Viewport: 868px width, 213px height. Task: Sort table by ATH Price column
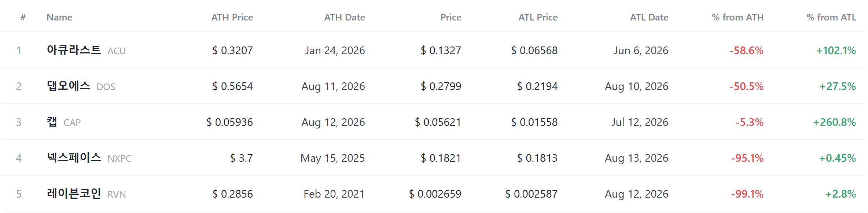(x=232, y=17)
